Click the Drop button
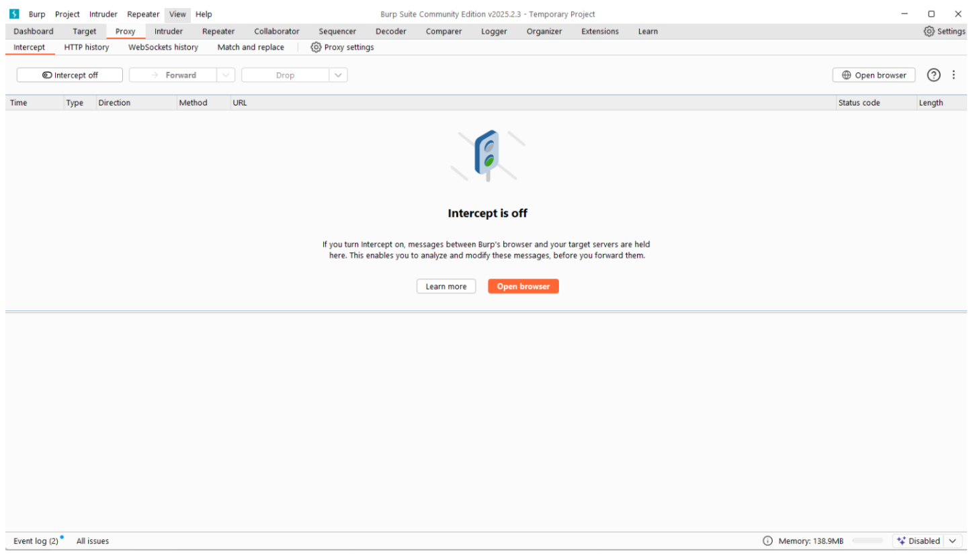973x560 pixels. click(x=285, y=75)
